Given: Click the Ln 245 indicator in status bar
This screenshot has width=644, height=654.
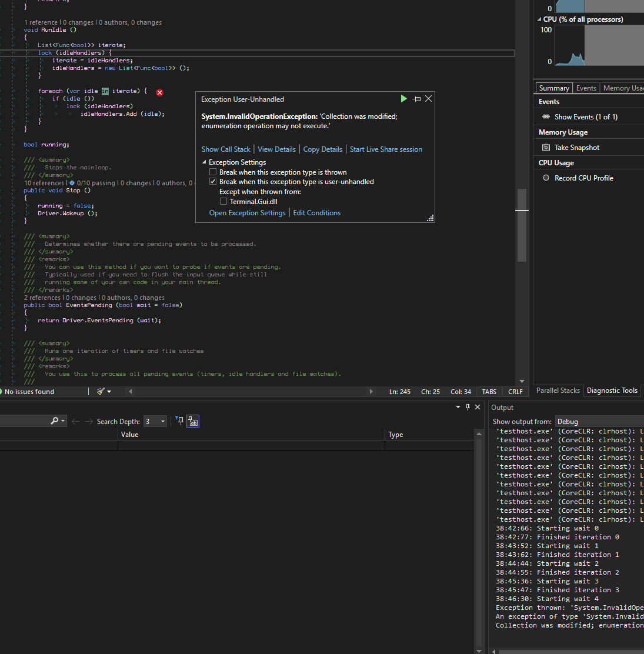Looking at the screenshot, I should pyautogui.click(x=400, y=391).
